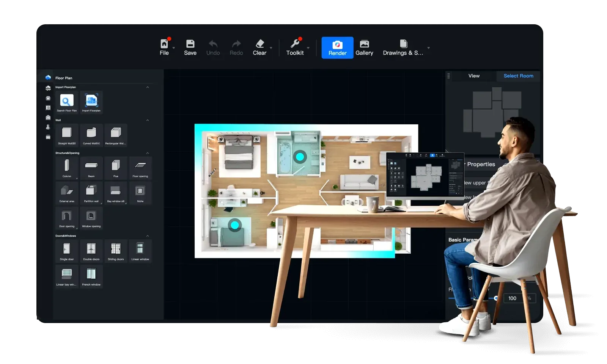Collapse the Doors&Windows section

click(148, 235)
